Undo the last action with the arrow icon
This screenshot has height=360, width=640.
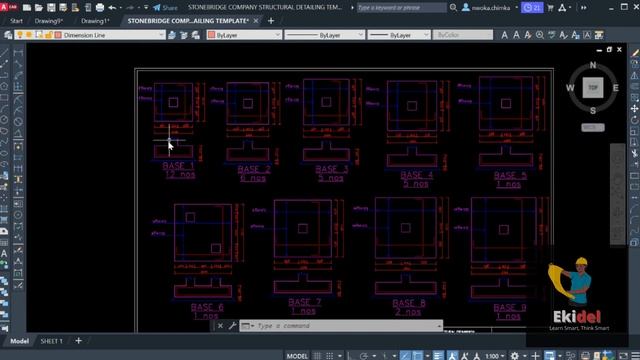[x=112, y=7]
